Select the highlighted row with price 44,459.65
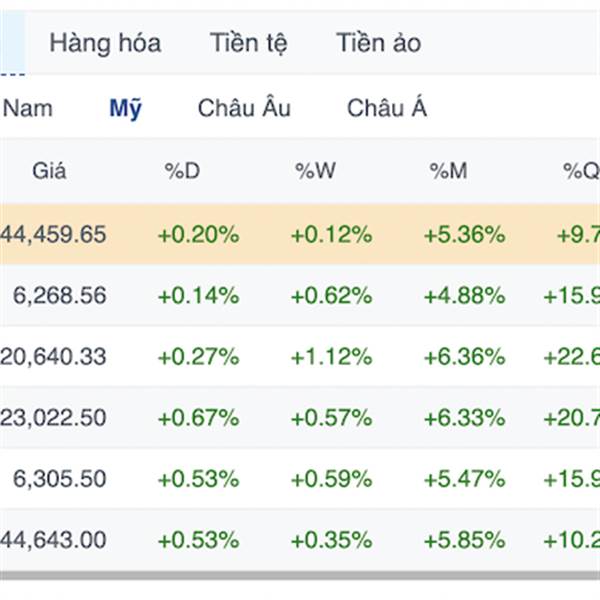This screenshot has height=600, width=600. (300, 234)
